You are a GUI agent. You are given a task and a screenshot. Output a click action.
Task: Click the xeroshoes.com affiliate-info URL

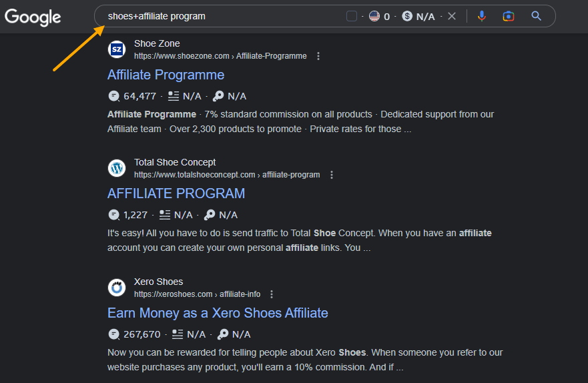(x=198, y=294)
